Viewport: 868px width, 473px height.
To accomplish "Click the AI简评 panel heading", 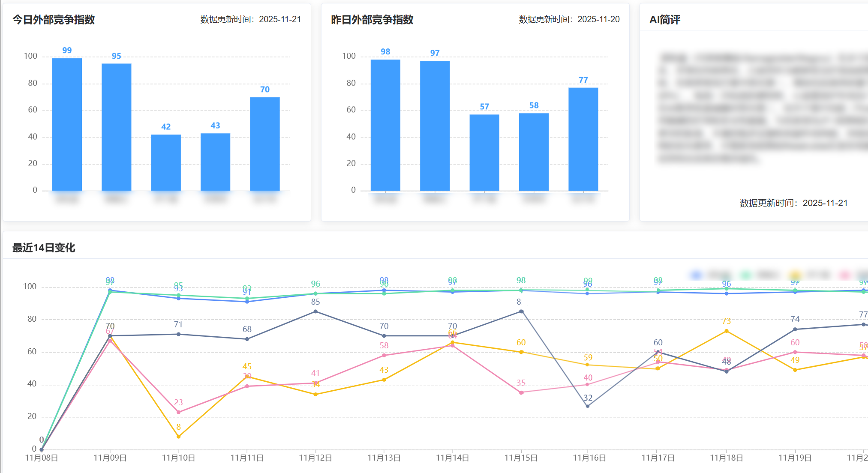I will point(664,20).
